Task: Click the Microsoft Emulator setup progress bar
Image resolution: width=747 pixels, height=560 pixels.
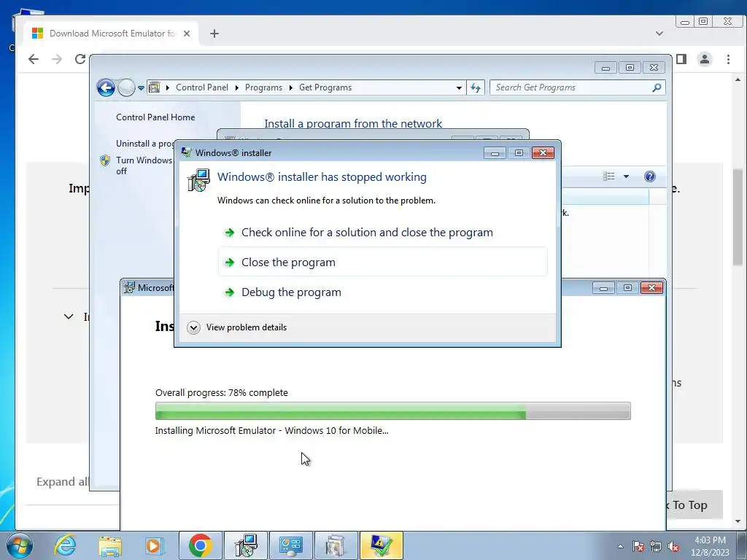Action: (x=393, y=411)
